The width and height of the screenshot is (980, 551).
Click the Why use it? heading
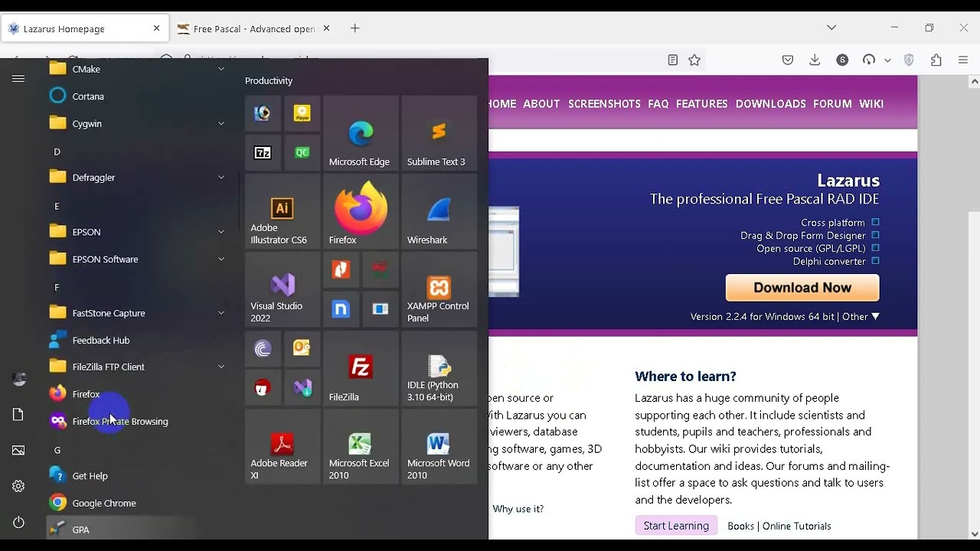pyautogui.click(x=518, y=509)
